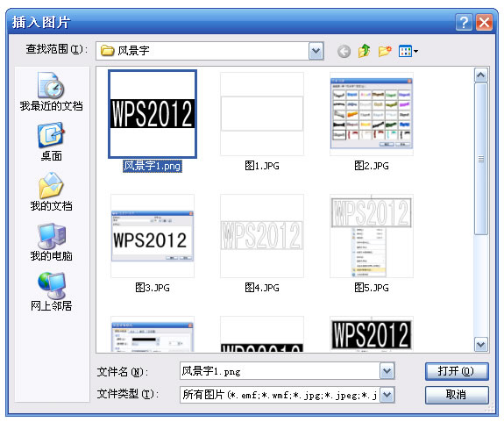Open 我最近的文档 shortcut
The height and width of the screenshot is (422, 504).
point(52,91)
